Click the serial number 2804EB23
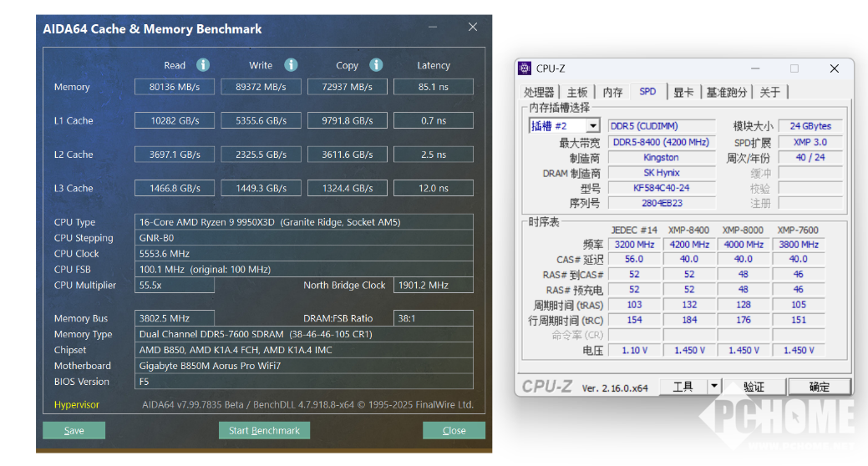868x466 pixels. coord(662,203)
